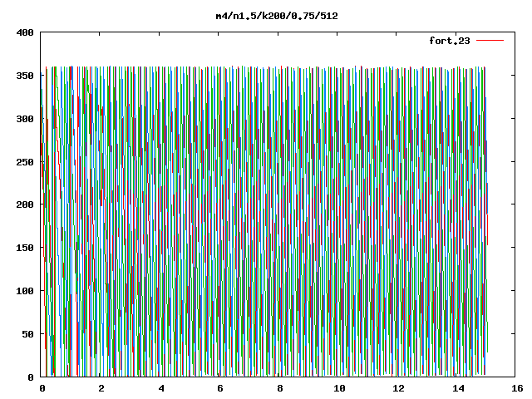The width and height of the screenshot is (532, 399).
Task: Click x-axis label 14
Action: 458,388
